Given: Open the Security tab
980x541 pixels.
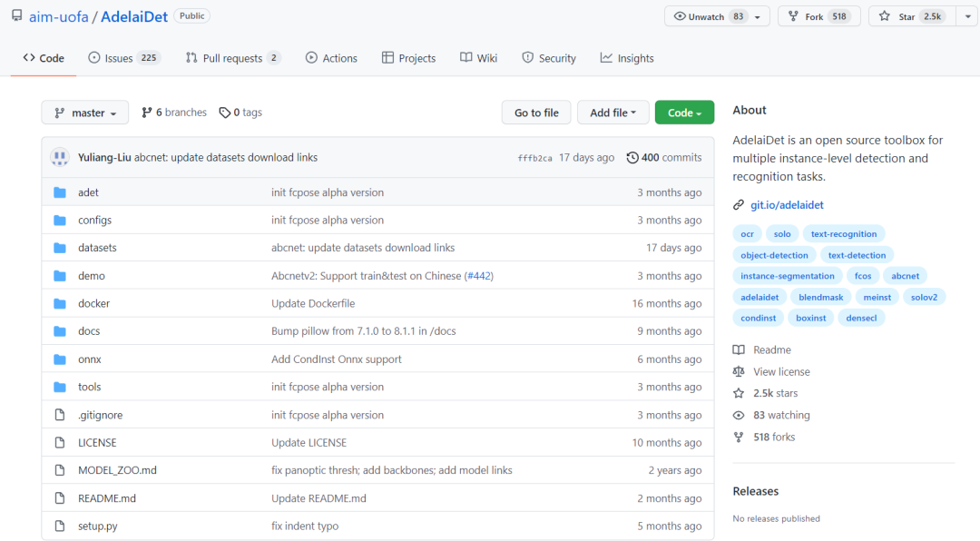Looking at the screenshot, I should [x=549, y=58].
